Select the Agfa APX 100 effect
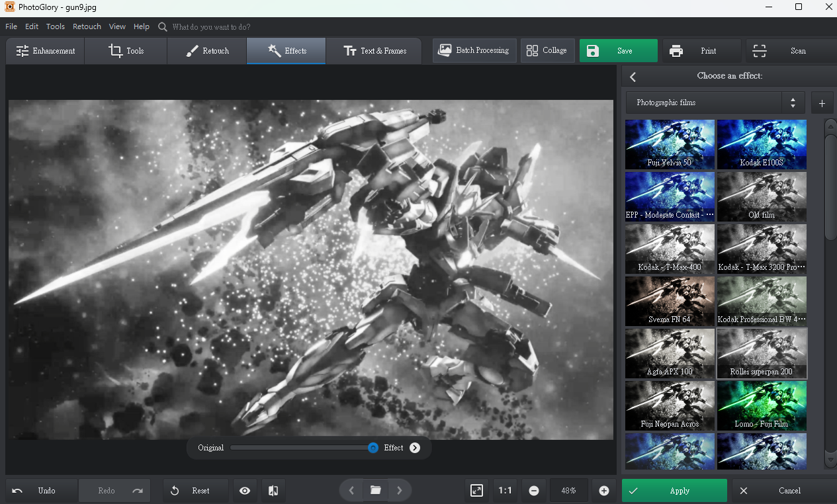 point(670,353)
